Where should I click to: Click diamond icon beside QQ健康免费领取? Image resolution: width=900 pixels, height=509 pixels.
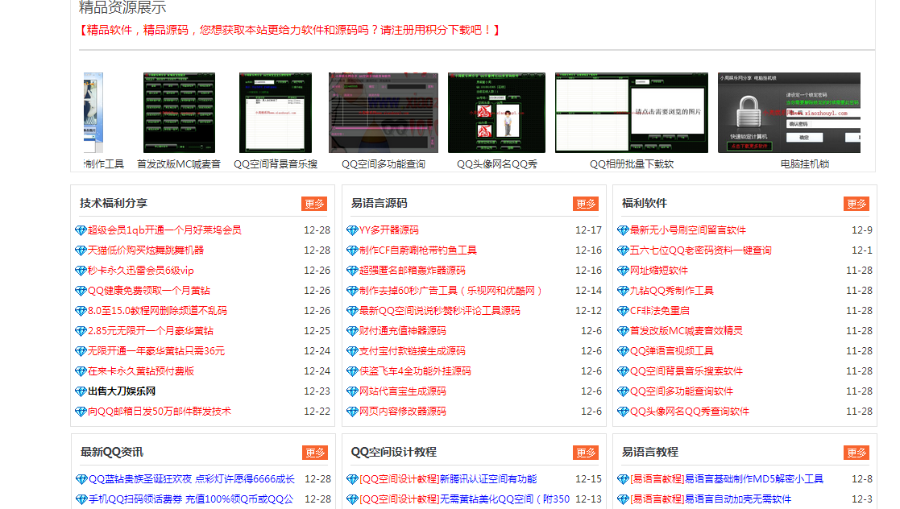click(x=81, y=291)
